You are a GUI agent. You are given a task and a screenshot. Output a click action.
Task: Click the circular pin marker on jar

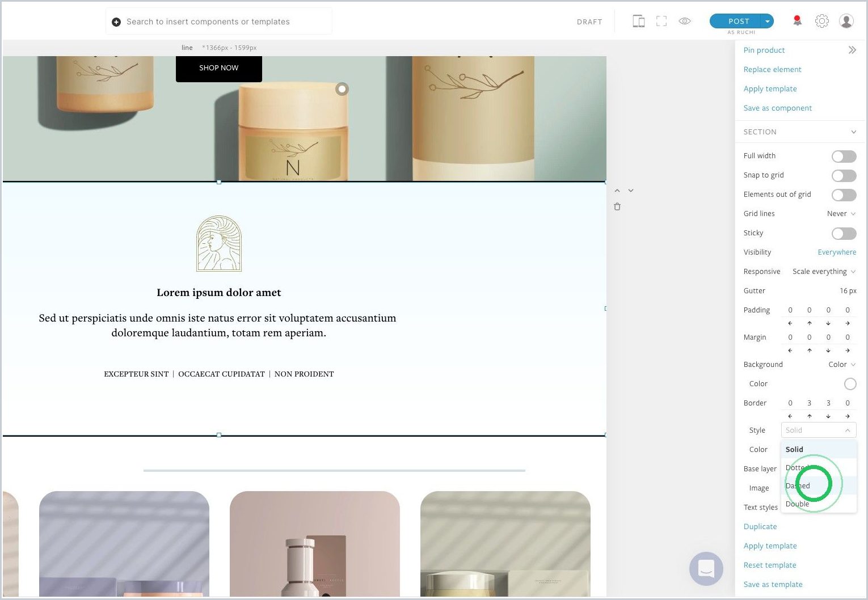tap(342, 89)
